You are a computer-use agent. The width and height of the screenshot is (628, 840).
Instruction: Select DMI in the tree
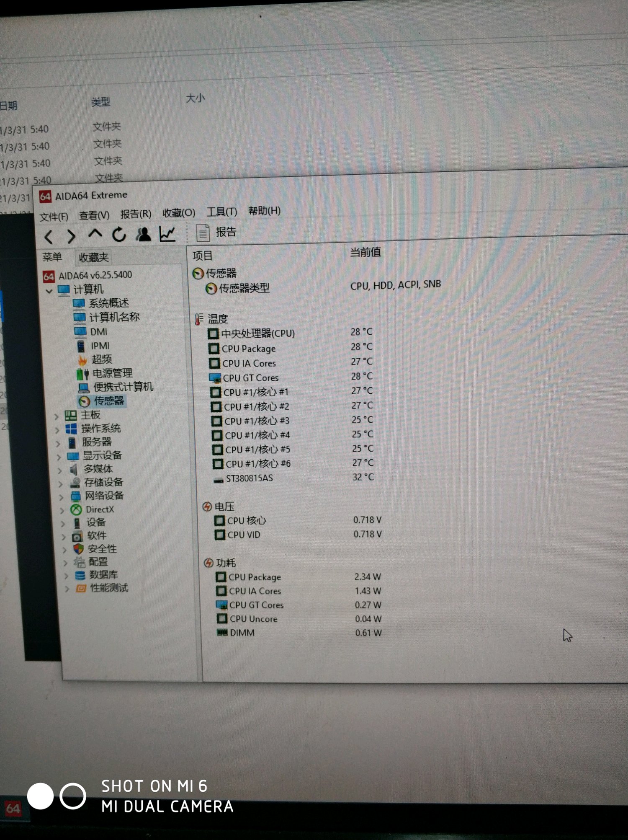[91, 332]
